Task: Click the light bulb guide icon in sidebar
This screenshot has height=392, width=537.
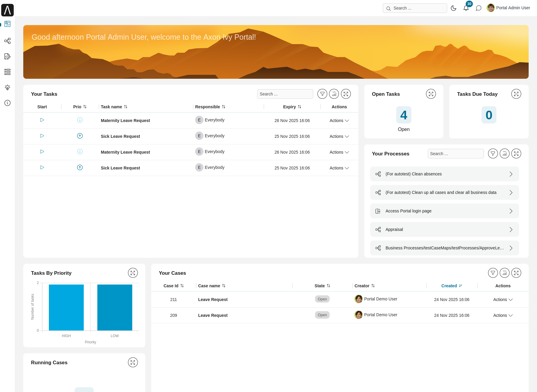Action: [7, 87]
